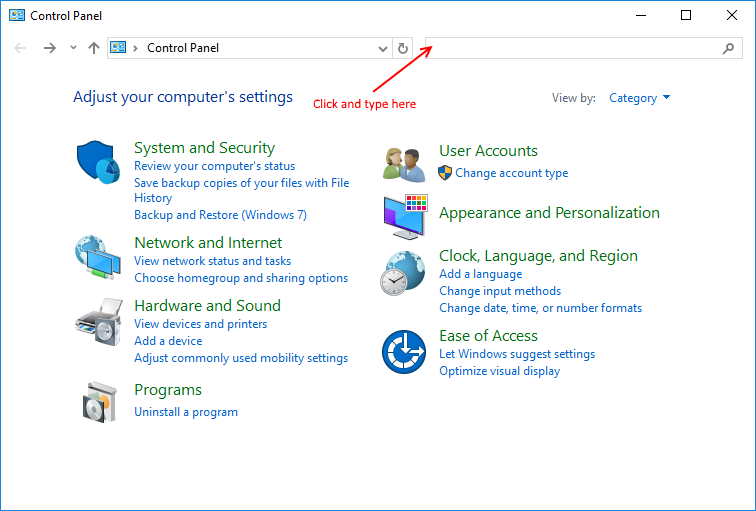Viewport: 756px width, 511px height.
Task: Open Hardware and Sound printer icon
Action: (98, 321)
